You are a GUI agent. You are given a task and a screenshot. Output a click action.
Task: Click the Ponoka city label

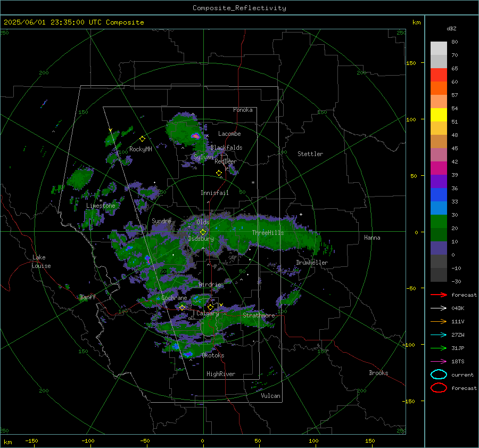tap(243, 110)
